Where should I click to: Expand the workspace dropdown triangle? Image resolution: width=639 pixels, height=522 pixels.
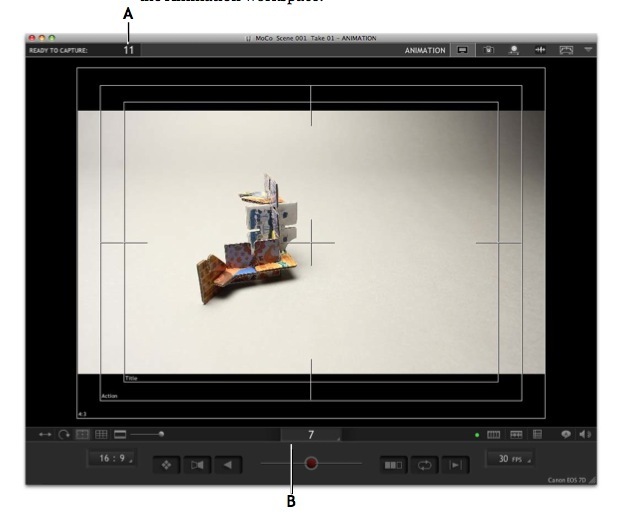pyautogui.click(x=588, y=50)
